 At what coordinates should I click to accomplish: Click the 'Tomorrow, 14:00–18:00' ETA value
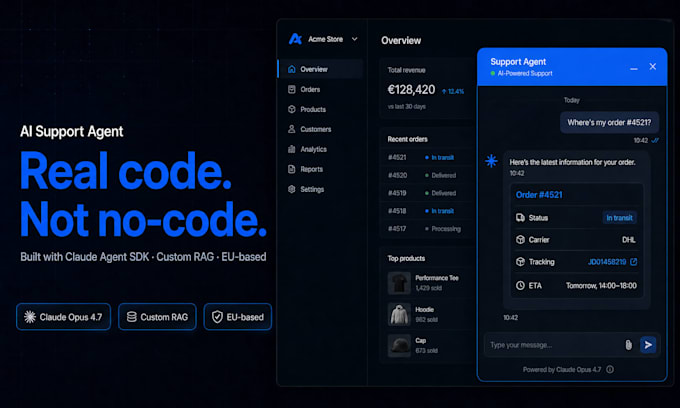601,286
